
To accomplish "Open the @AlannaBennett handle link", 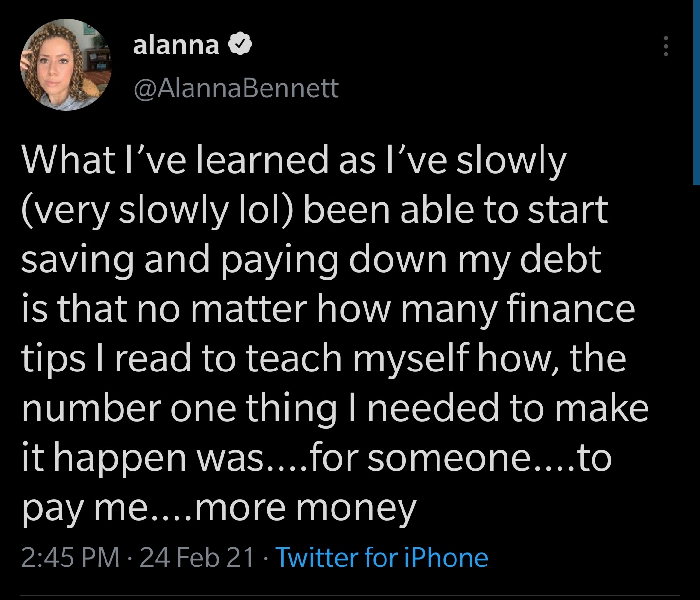I will point(236,88).
